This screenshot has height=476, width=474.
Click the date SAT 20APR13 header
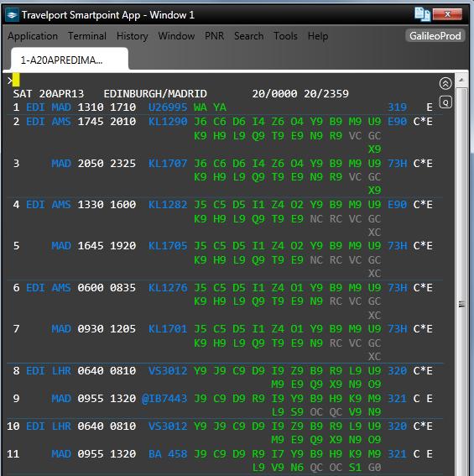(49, 93)
